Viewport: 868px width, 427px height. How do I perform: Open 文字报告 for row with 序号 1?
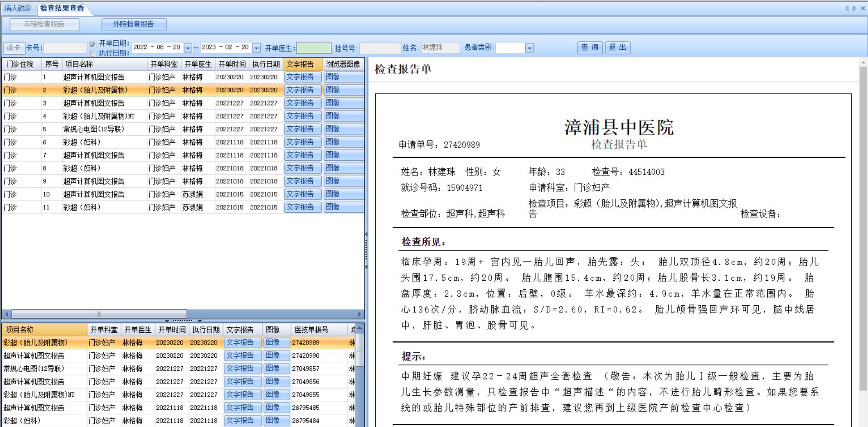(x=303, y=77)
